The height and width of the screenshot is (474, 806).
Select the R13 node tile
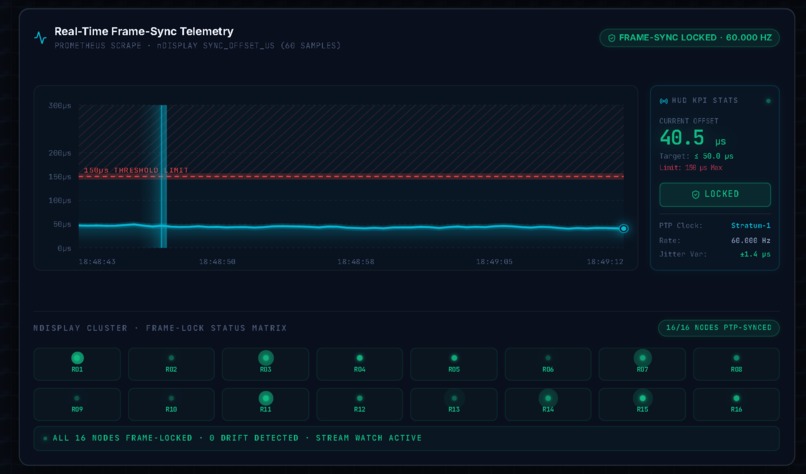(454, 404)
